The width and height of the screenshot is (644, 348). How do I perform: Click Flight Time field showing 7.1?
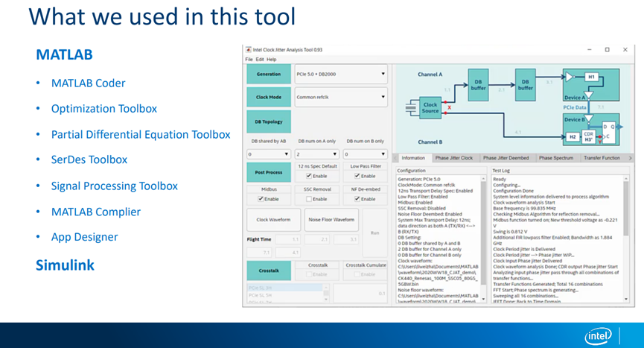[259, 253]
